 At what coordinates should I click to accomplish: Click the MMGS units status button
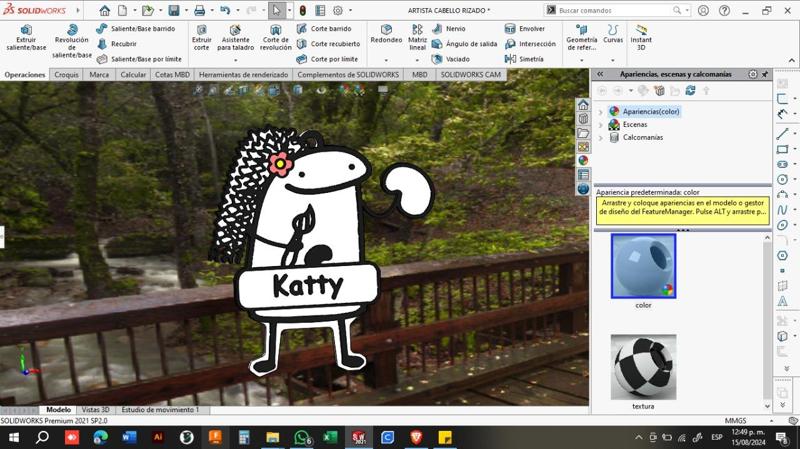tap(735, 421)
